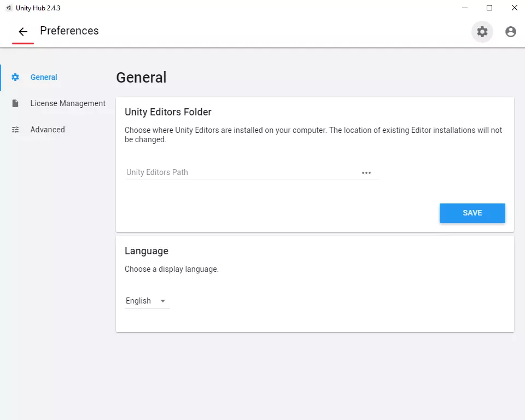Click the License Management document icon
The width and height of the screenshot is (525, 420).
click(15, 103)
